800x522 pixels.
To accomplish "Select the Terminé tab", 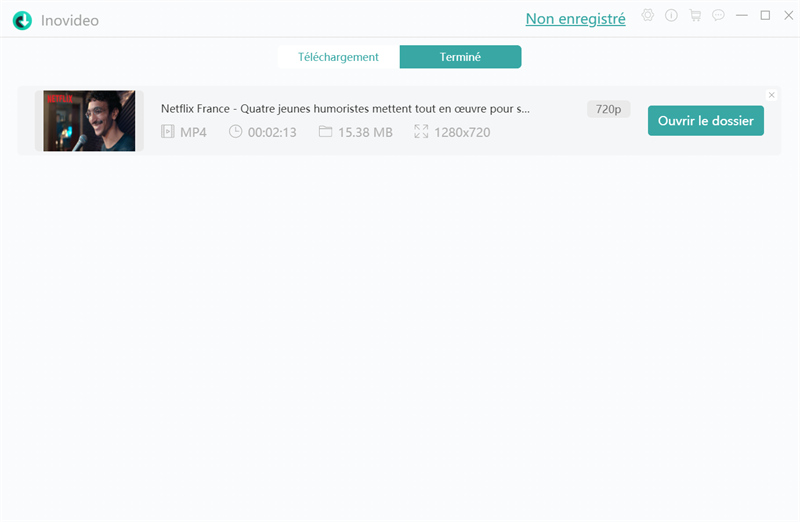I will pyautogui.click(x=460, y=57).
